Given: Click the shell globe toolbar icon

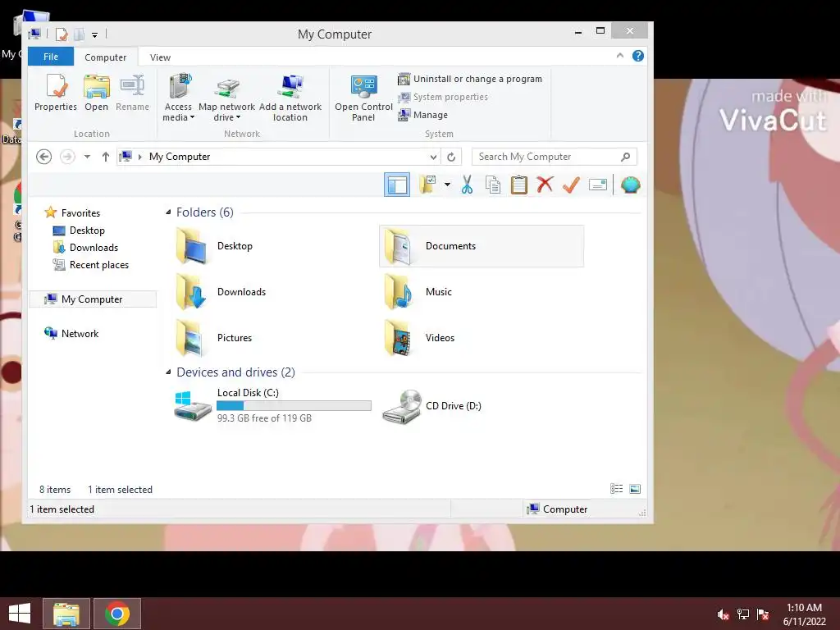Looking at the screenshot, I should coord(631,185).
